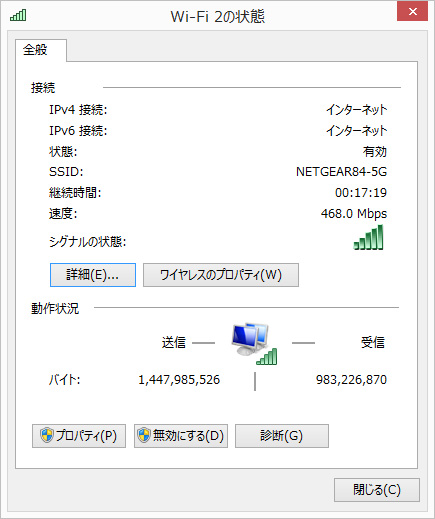The width and height of the screenshot is (435, 519).
Task: Run 診断(G) diagnostics button
Action: tap(282, 436)
